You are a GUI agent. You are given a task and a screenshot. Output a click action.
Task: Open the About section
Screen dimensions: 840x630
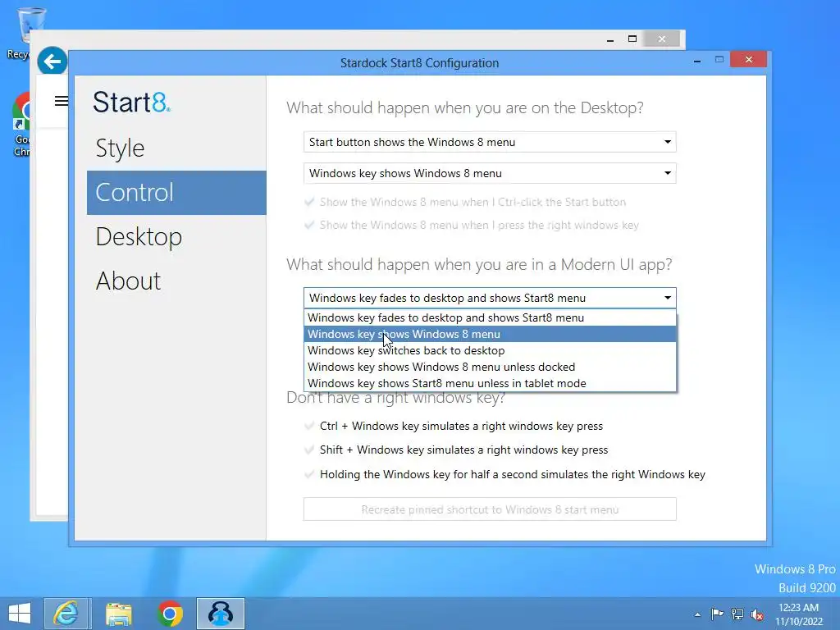pos(128,281)
